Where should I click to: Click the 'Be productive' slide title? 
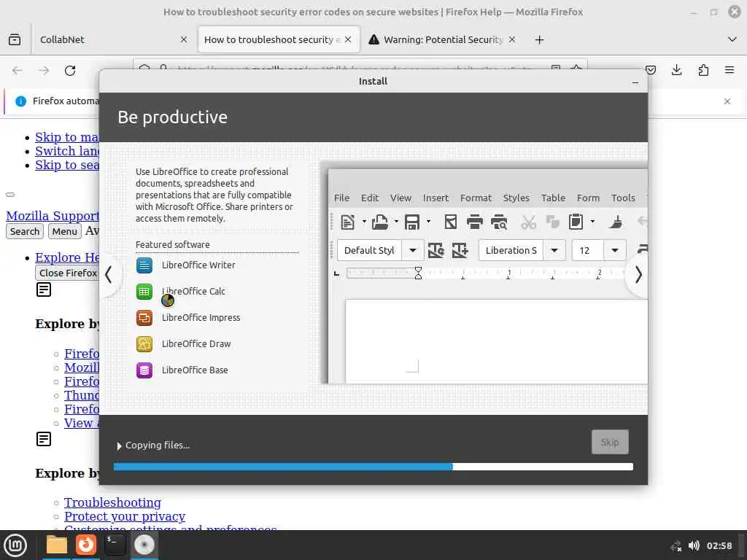[x=172, y=117]
